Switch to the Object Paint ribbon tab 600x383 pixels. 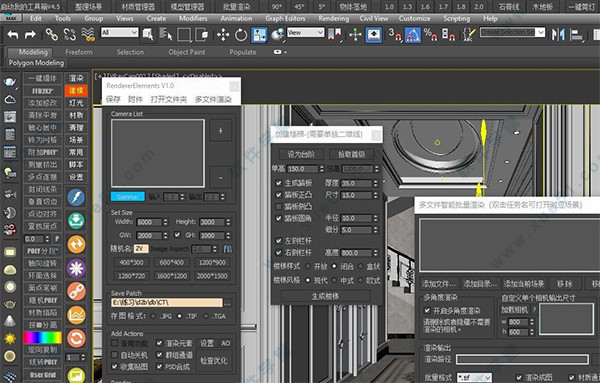[x=187, y=52]
